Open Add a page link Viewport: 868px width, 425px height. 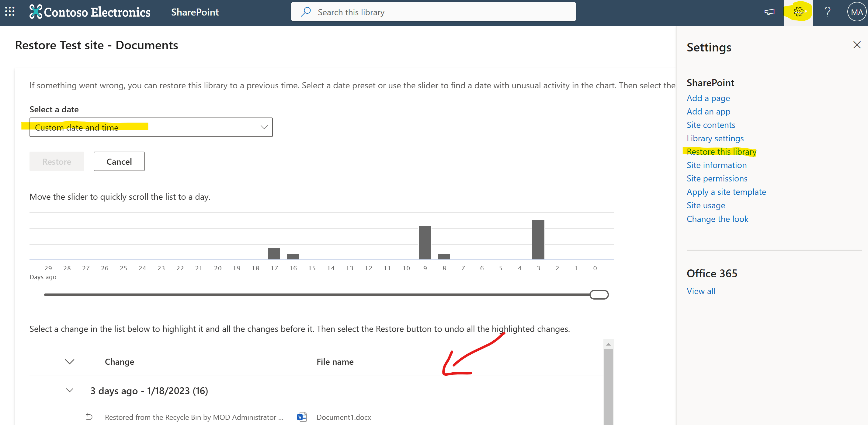(x=708, y=98)
